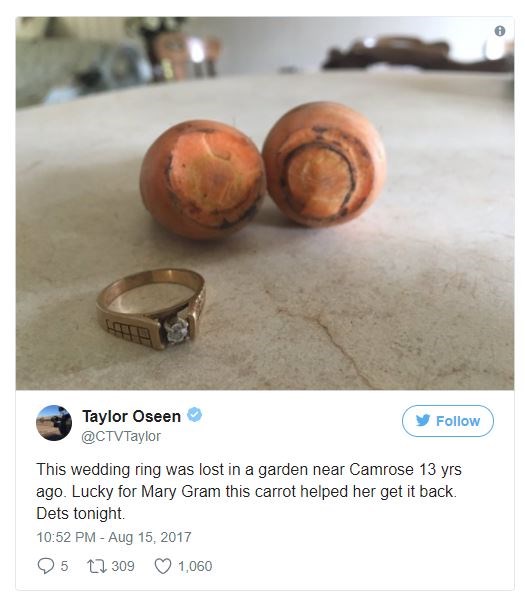This screenshot has height=595, width=525.
Task: Click the tweet text about the wedding ring
Action: tap(249, 491)
